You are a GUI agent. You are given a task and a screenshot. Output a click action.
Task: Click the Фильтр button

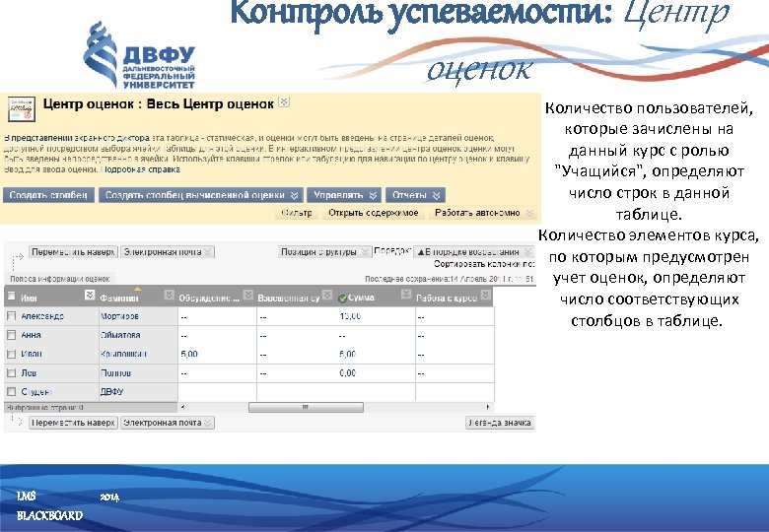pos(297,213)
